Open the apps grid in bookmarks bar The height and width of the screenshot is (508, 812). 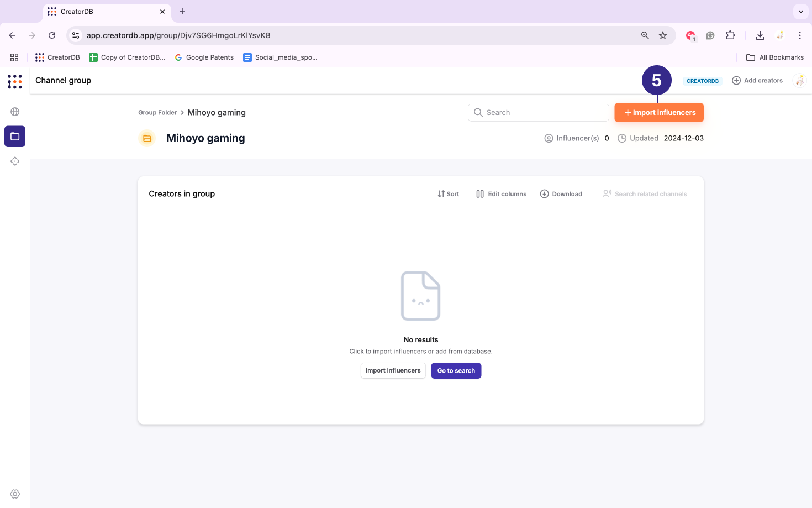(14, 57)
